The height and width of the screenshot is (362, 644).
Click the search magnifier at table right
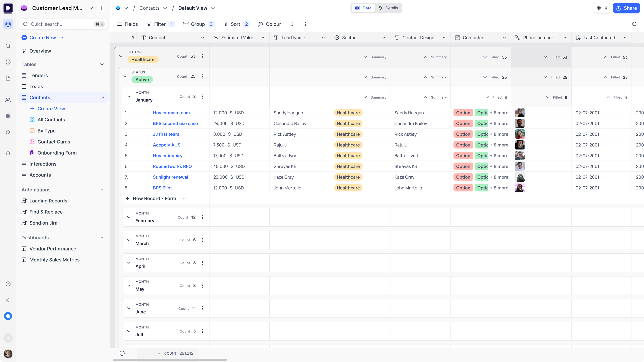click(634, 24)
